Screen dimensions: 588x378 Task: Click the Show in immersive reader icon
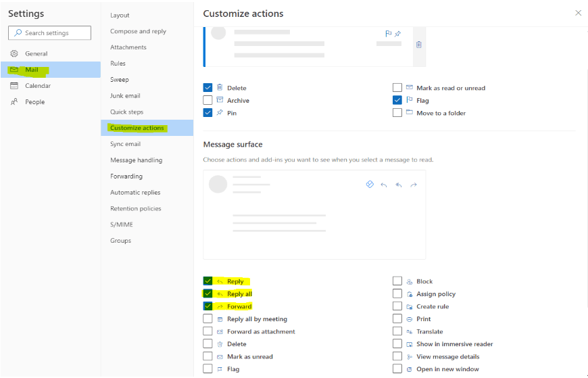(x=410, y=344)
